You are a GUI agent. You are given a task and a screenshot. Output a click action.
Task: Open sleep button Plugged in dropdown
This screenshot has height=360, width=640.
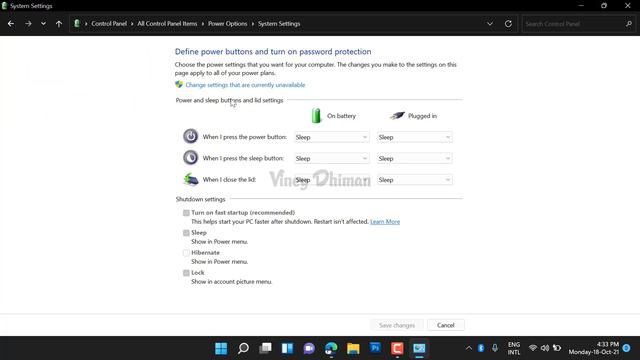(414, 158)
